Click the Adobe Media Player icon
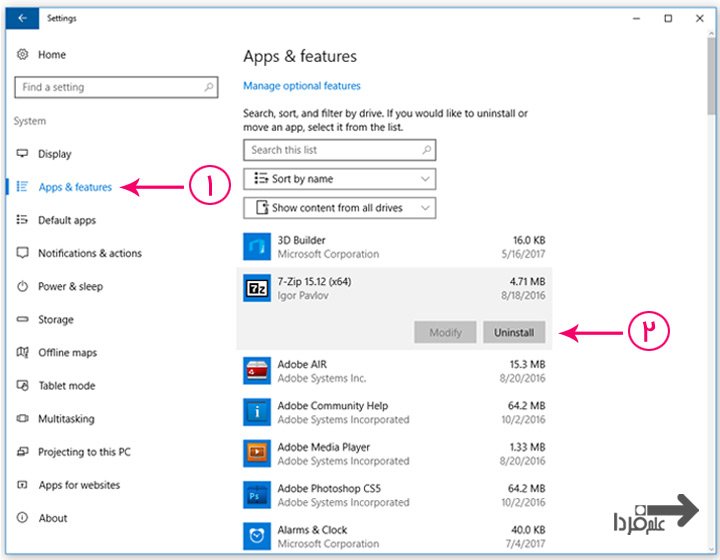This screenshot has height=560, width=720. [257, 454]
